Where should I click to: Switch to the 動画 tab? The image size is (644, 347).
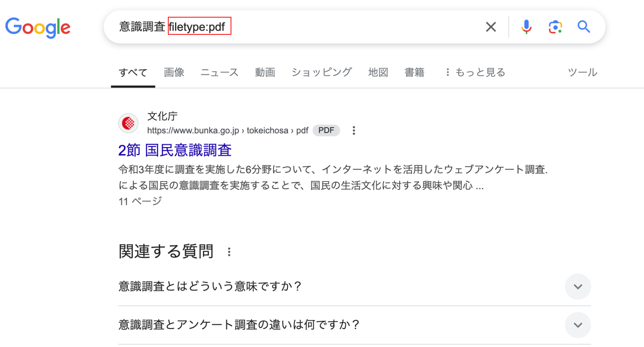(265, 72)
